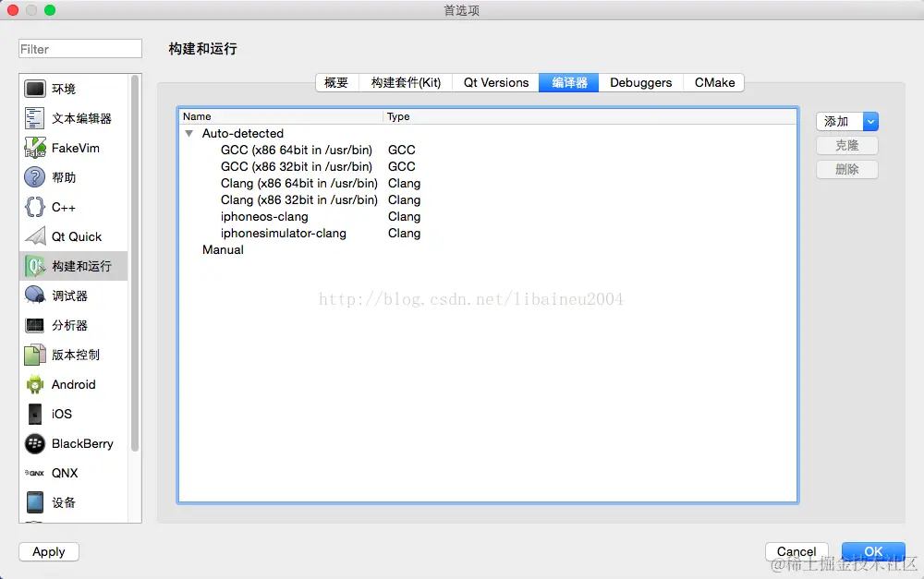Click the Clang type cell for iphonesimulator-clang
The height and width of the screenshot is (579, 924).
pos(405,234)
